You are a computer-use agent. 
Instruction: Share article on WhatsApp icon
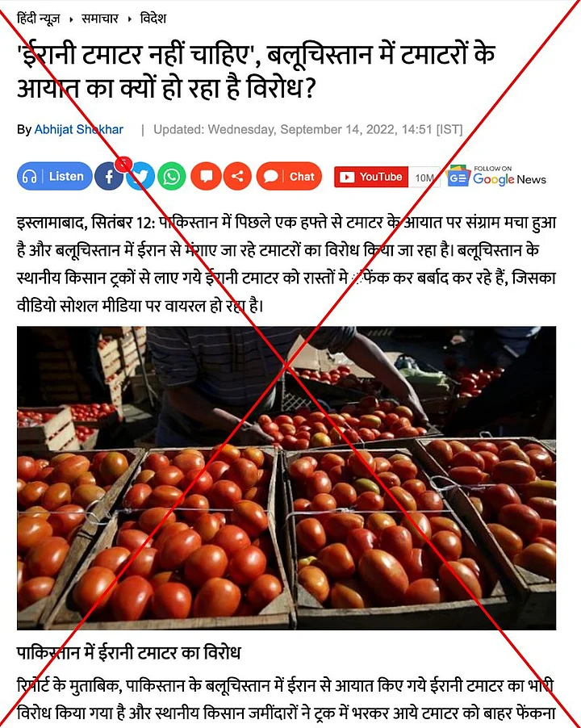coord(172,177)
